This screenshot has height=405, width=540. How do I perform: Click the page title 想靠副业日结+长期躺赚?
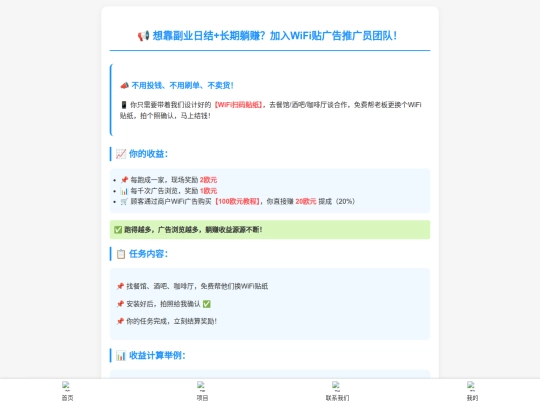click(274, 36)
